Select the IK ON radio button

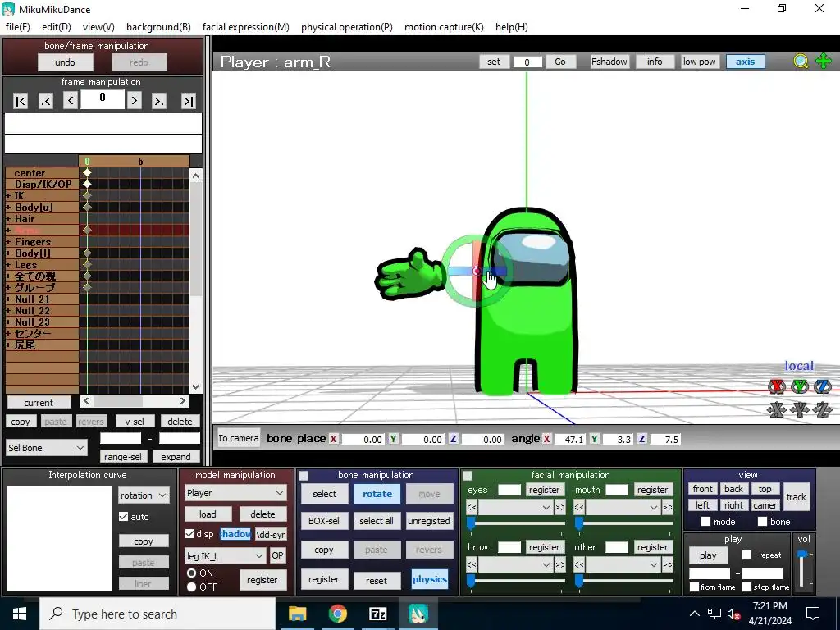[191, 573]
